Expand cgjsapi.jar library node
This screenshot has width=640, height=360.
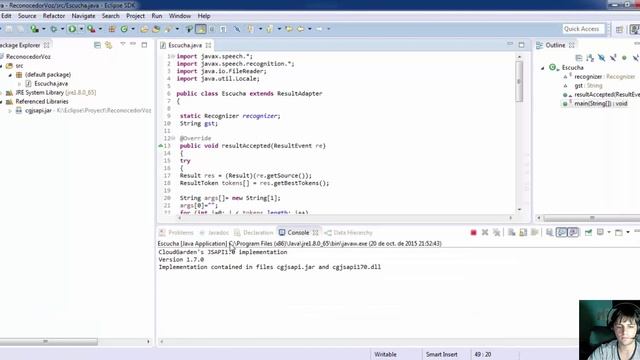(10, 111)
